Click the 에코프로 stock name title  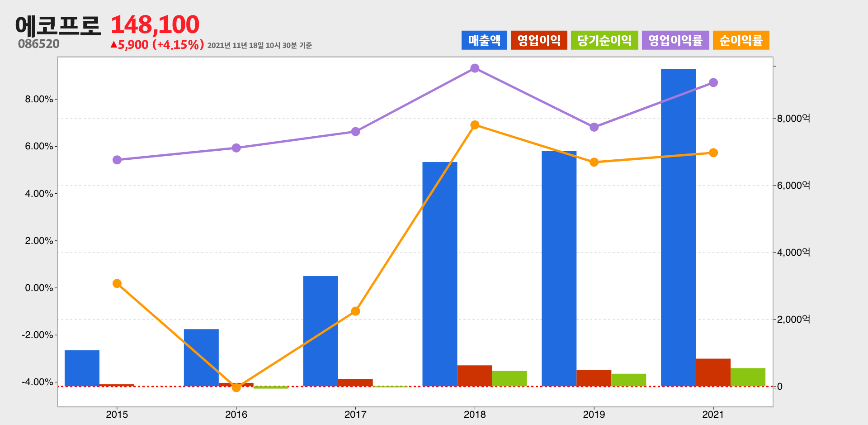coord(58,25)
